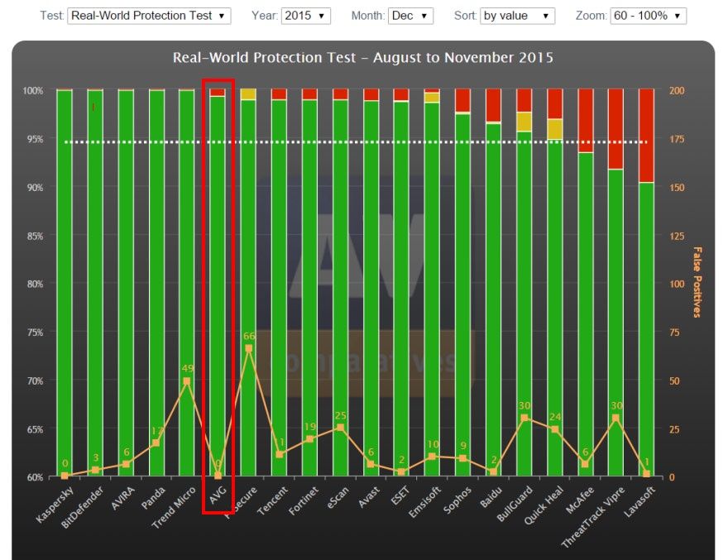Screen dimensions: 728x560
Task: Click the BullGuard false positives marker 30
Action: pos(524,418)
